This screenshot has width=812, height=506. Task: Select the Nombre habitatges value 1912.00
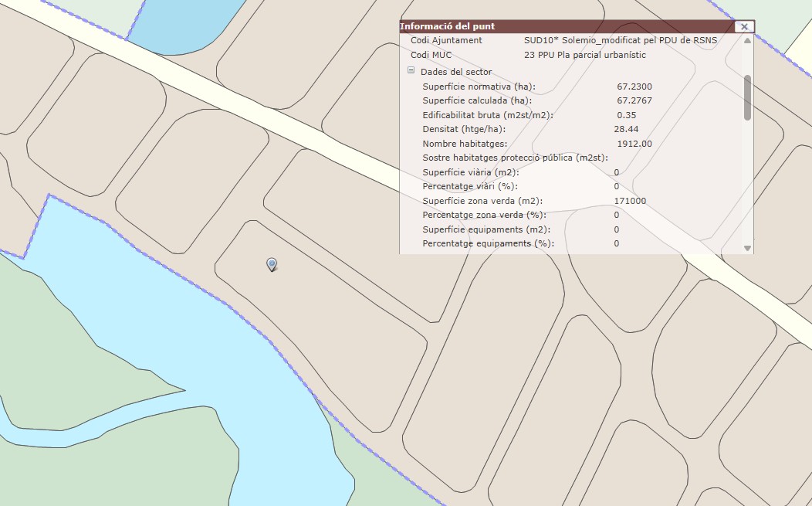pos(634,144)
